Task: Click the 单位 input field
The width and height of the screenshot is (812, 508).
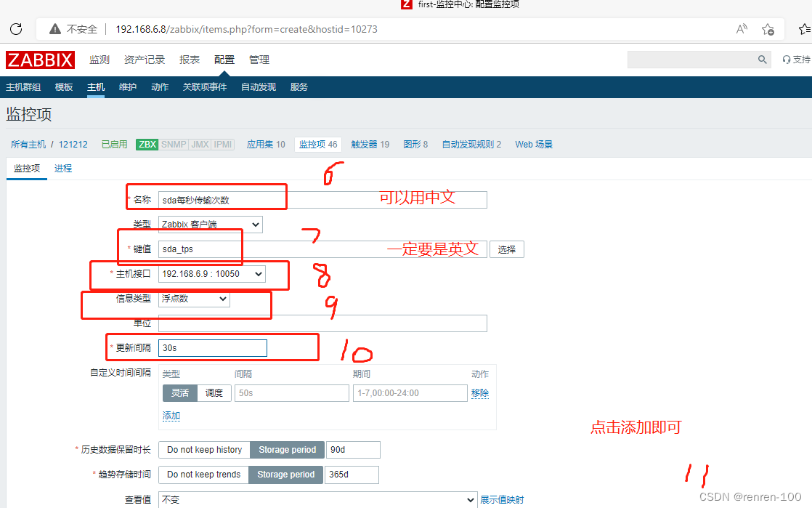Action: coord(322,323)
